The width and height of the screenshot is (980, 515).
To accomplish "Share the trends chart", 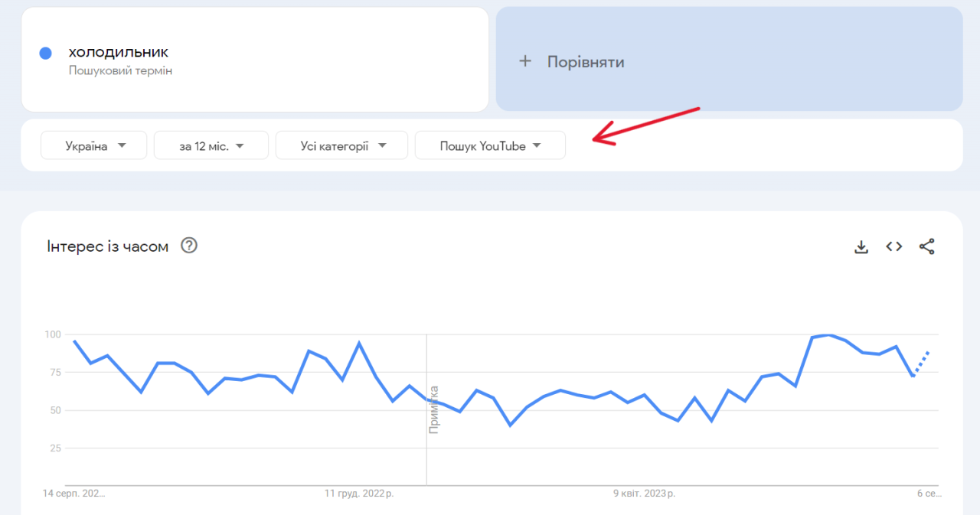I will click(927, 246).
